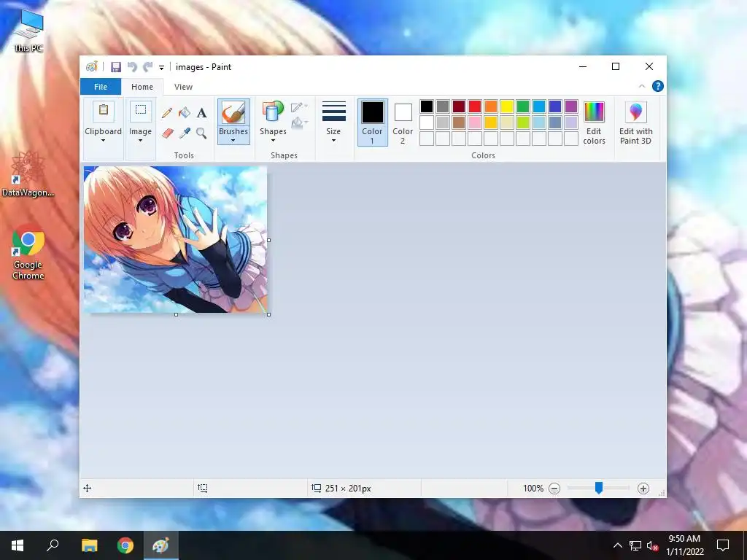Click the Redo arrow in title bar
The image size is (747, 560).
pos(148,67)
